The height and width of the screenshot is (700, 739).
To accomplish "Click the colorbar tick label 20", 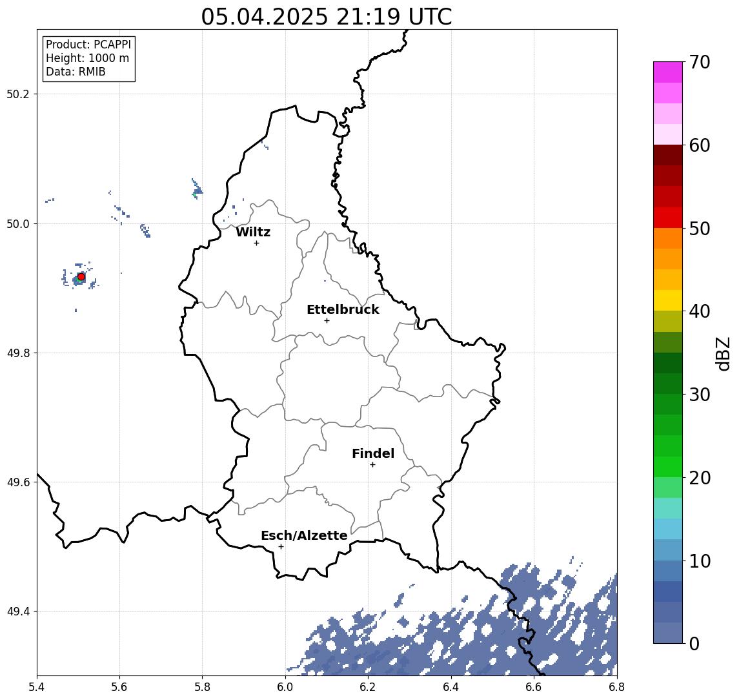I will (x=700, y=477).
